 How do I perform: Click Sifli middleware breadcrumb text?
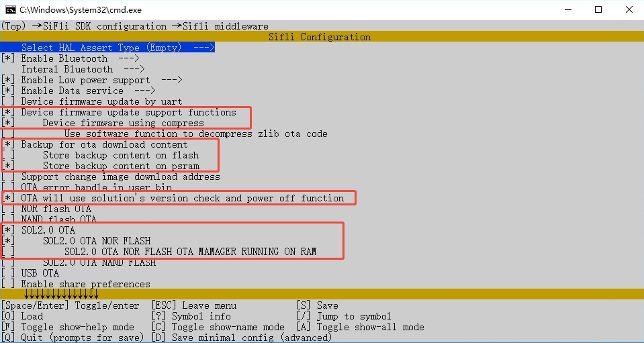point(226,26)
